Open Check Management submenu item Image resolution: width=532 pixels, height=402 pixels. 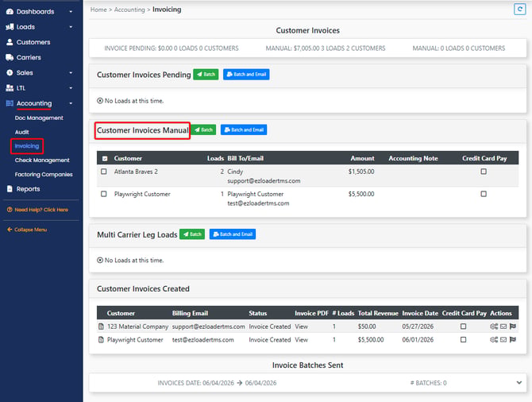[42, 160]
